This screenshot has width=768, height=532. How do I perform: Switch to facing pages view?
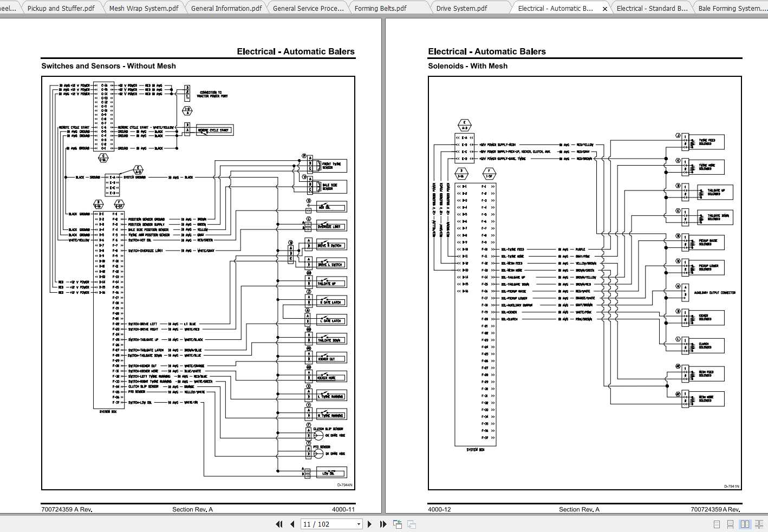point(745,524)
